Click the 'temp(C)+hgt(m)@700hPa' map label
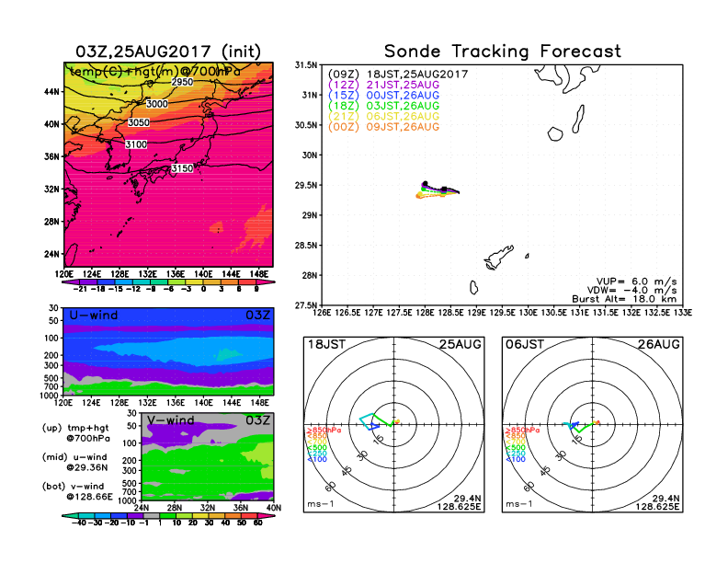 click(155, 72)
